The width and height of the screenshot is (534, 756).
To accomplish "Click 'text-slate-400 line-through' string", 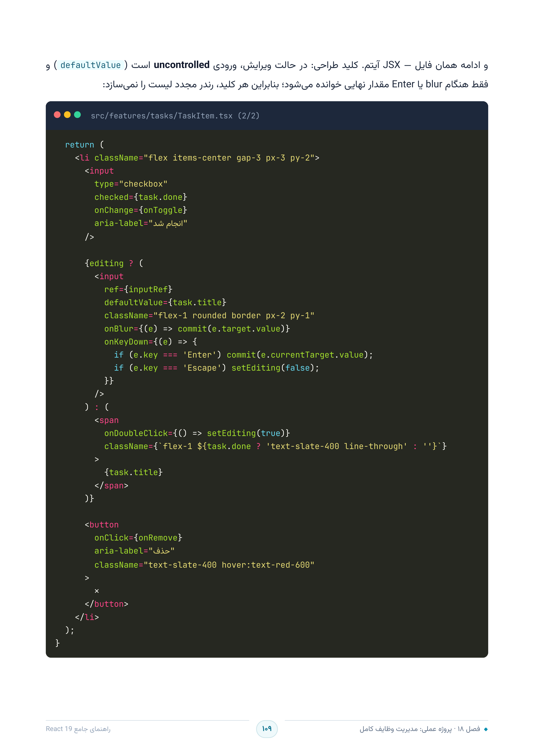I will [x=337, y=446].
